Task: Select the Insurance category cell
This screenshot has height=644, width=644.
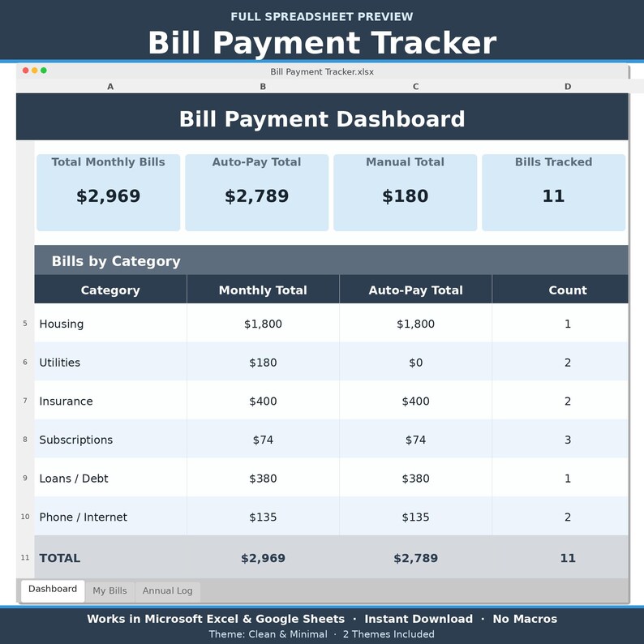Action: [110, 401]
